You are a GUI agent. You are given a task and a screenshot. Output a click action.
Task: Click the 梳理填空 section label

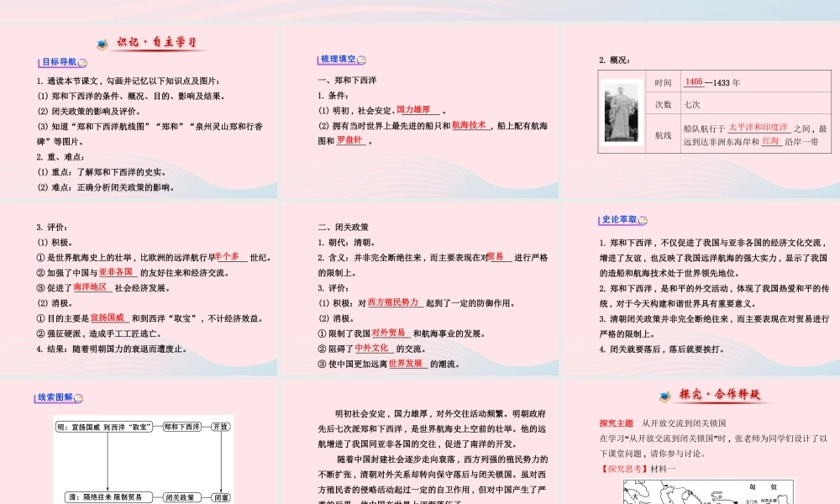click(338, 59)
